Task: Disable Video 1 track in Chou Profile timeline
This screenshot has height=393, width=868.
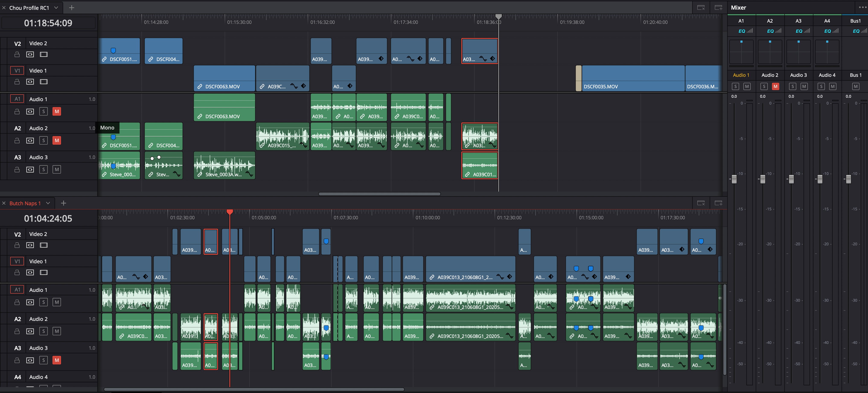Action: (x=44, y=82)
